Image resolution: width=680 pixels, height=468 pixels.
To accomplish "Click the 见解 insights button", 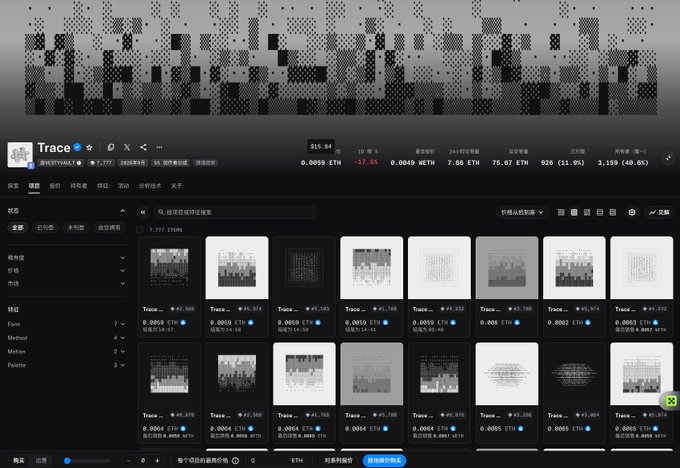I will (659, 212).
